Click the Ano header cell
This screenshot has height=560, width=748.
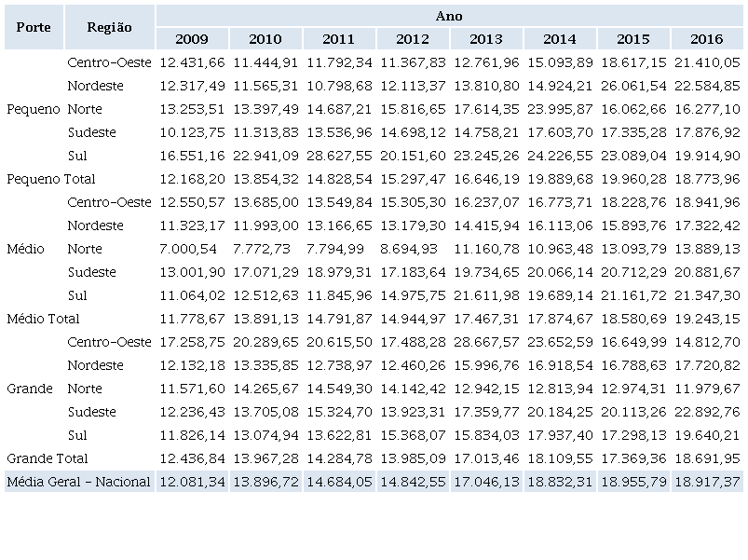pyautogui.click(x=449, y=16)
